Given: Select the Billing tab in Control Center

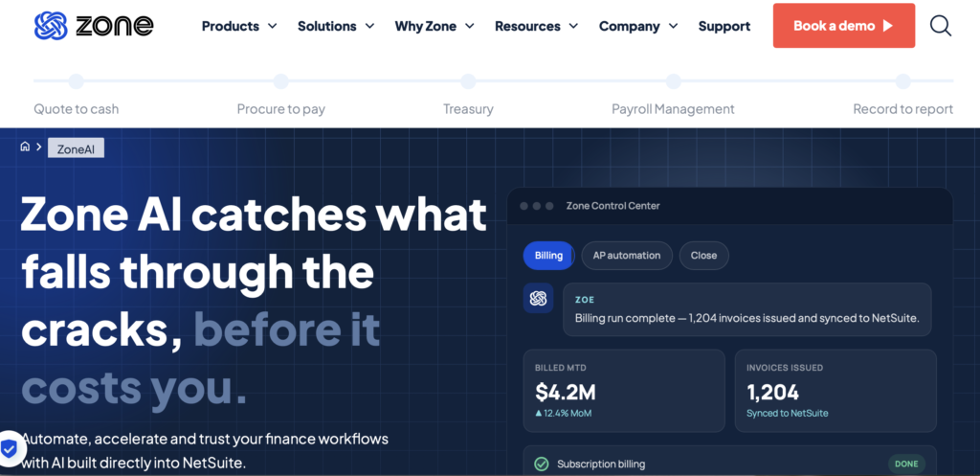Looking at the screenshot, I should point(548,255).
